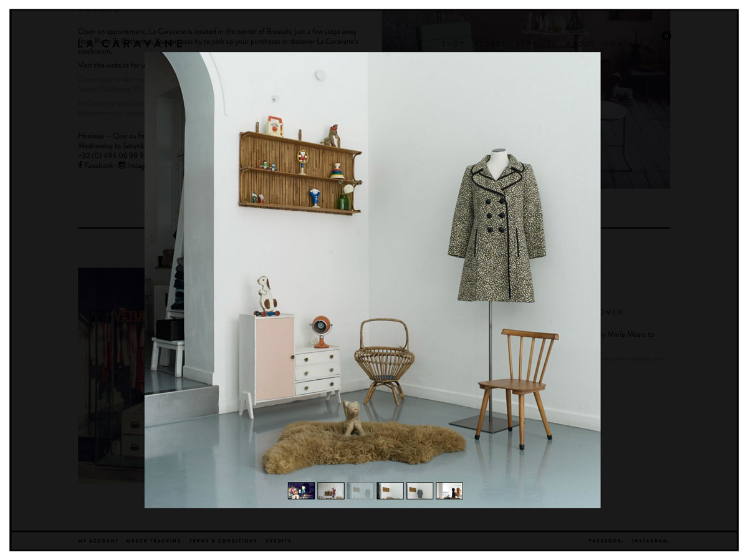748x560 pixels.
Task: Select the fourth gallery thumbnail
Action: (x=390, y=491)
